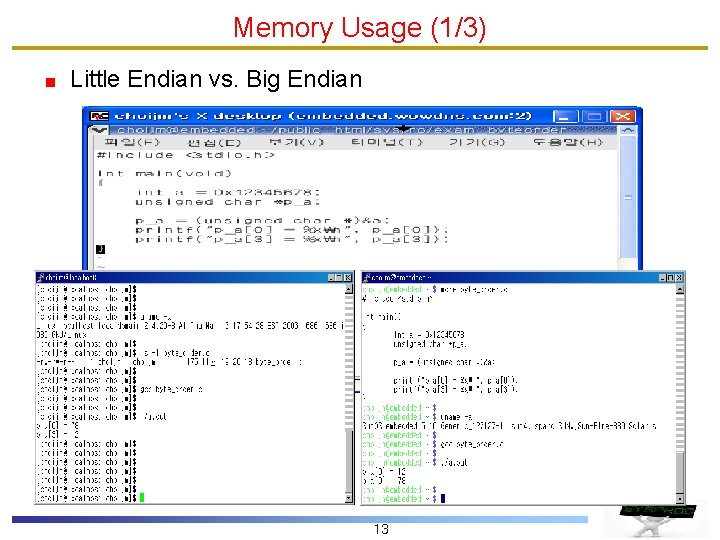
Task: Click the PuTTY icon of the left localhost terminal
Action: pyautogui.click(x=40, y=277)
